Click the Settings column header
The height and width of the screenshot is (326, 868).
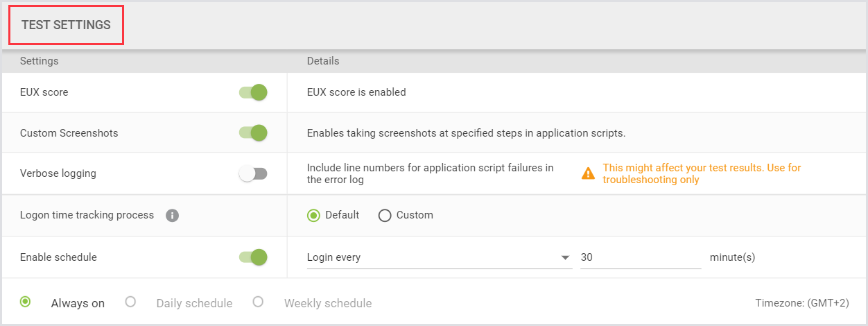click(x=39, y=61)
